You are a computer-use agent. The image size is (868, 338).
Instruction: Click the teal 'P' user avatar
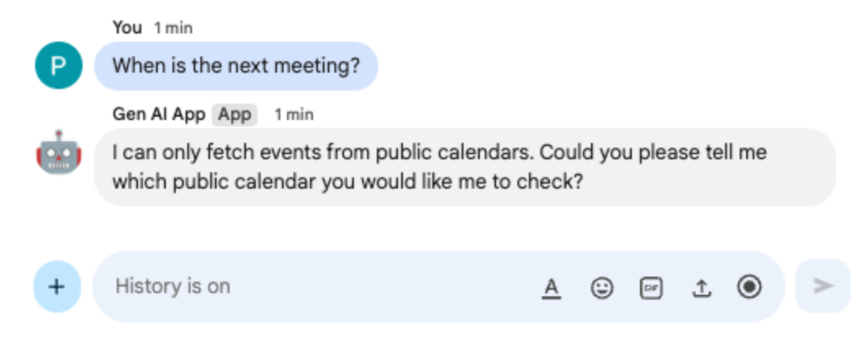point(58,65)
